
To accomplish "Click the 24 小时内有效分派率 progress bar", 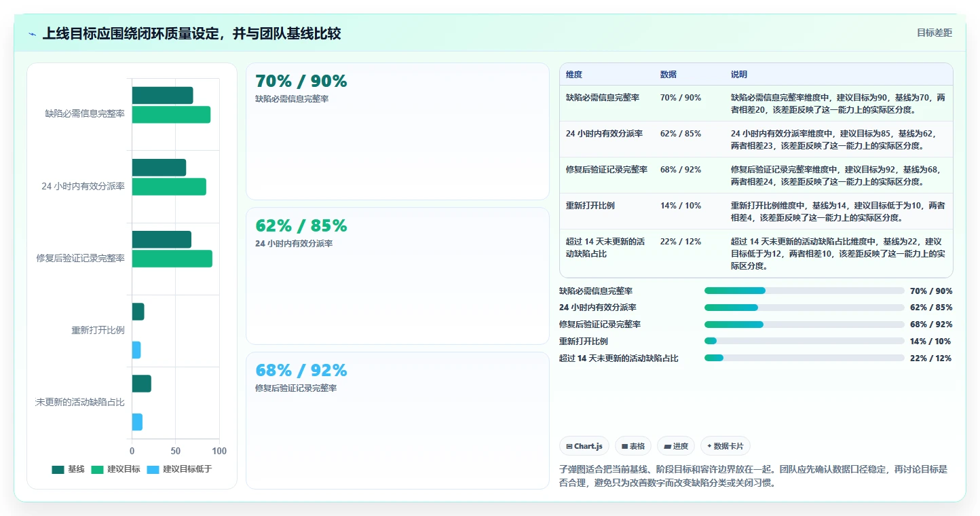I will point(804,308).
